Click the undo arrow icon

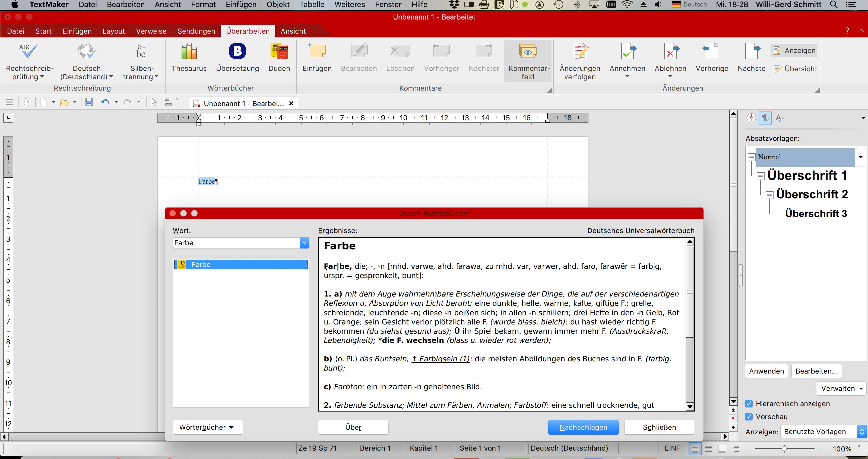(x=105, y=102)
